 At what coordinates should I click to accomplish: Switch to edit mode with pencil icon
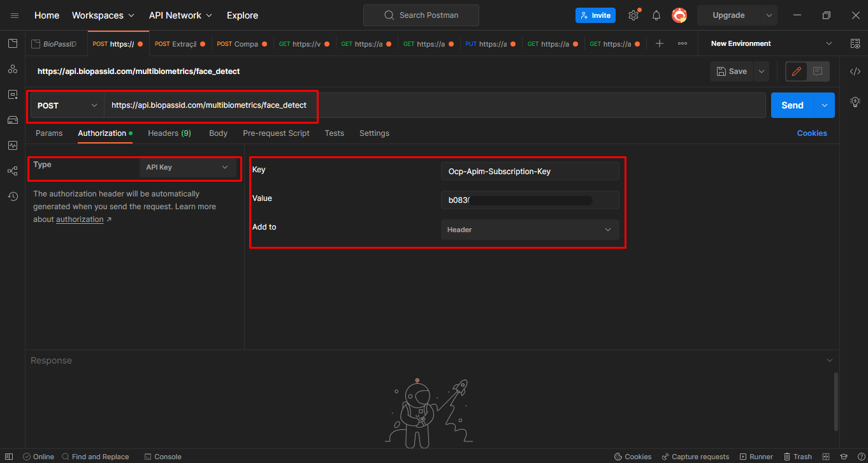(x=796, y=71)
